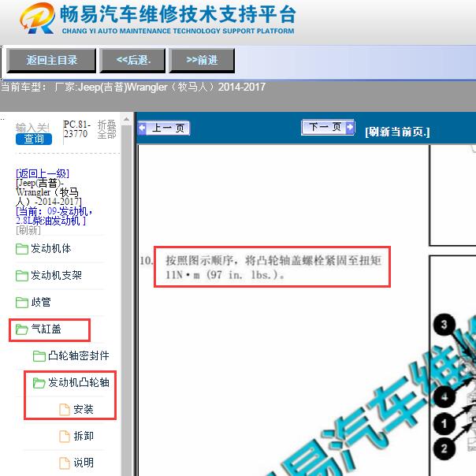Click the 歧管 folder icon
This screenshot has width=476, height=476.
[22, 303]
